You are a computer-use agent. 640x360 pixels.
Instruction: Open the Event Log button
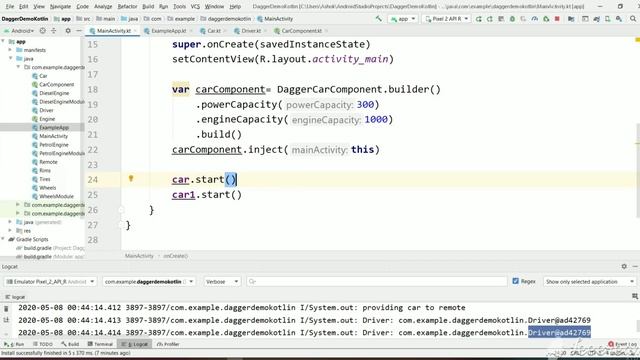[622, 344]
